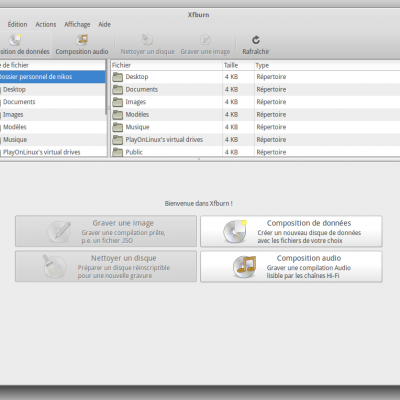The image size is (400, 400).
Task: Sort by the Type column header
Action: tap(327, 65)
